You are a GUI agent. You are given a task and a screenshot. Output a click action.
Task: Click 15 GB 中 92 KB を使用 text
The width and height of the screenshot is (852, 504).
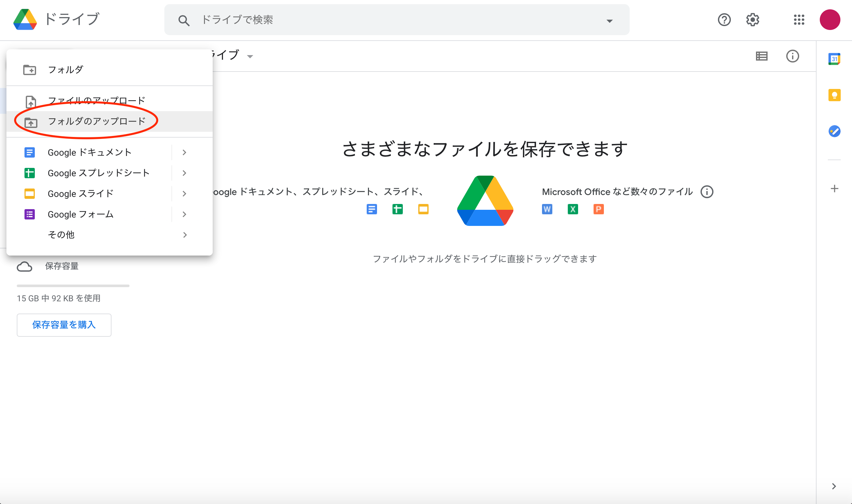pyautogui.click(x=58, y=298)
